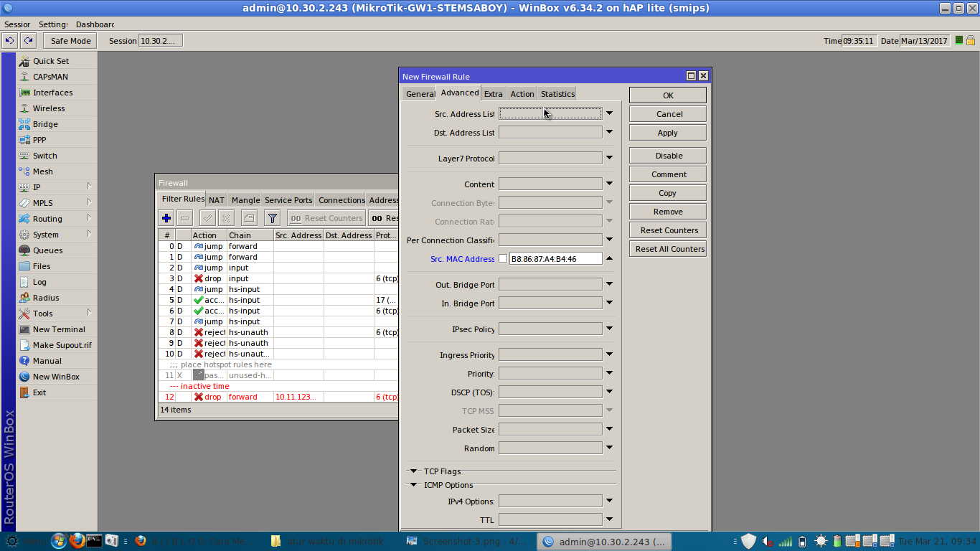980x551 pixels.
Task: Expand the Content field
Action: tap(609, 184)
